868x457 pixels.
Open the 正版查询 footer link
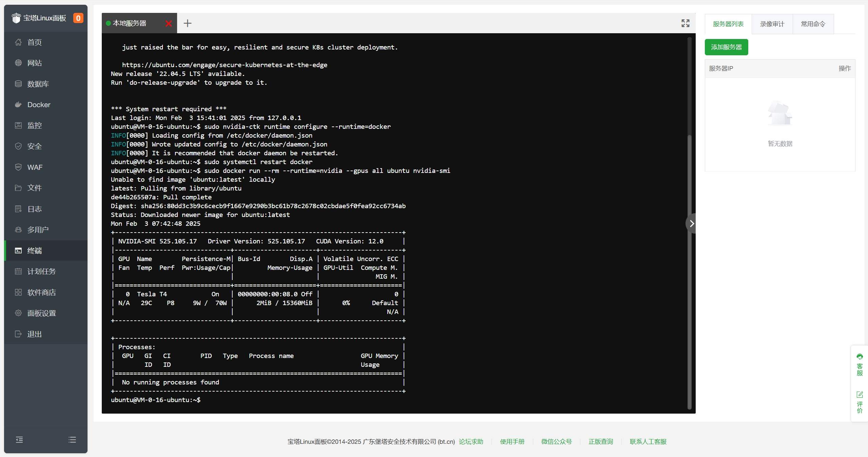tap(601, 441)
